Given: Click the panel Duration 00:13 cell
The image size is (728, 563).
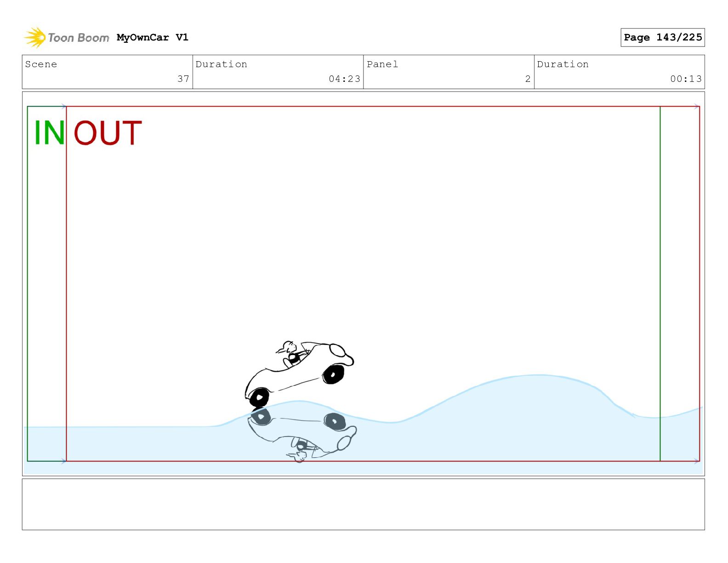Looking at the screenshot, I should 619,72.
